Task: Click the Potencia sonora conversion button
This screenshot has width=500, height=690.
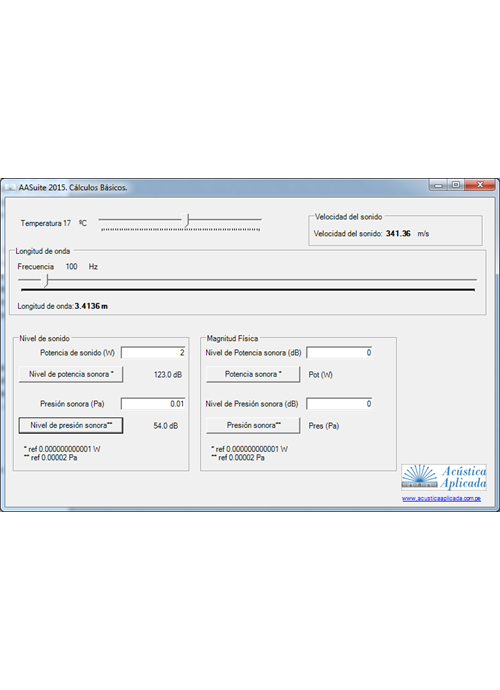Action: tap(253, 374)
